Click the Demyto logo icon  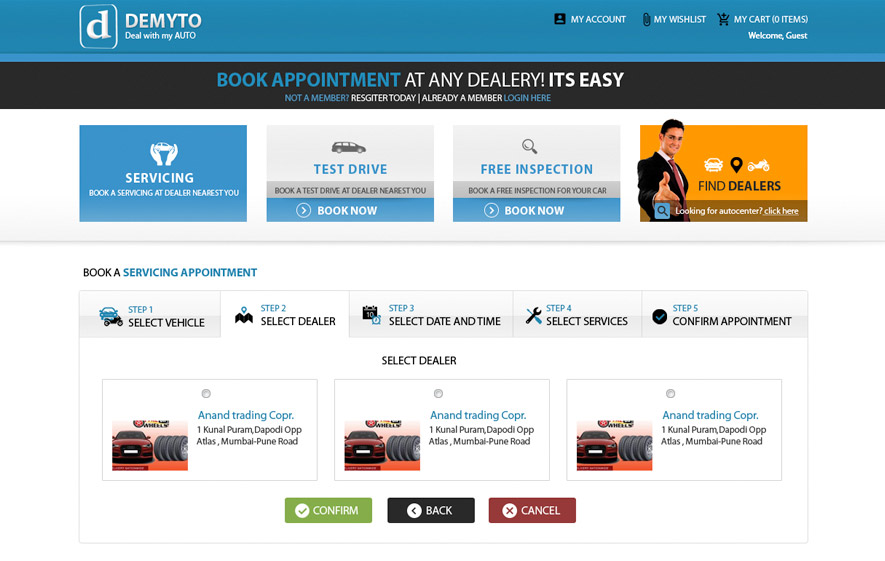[99, 26]
